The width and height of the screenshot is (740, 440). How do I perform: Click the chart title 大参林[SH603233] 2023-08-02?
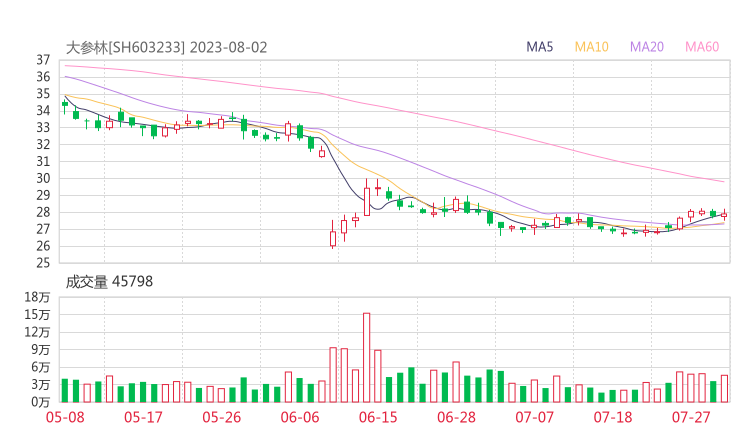coord(167,47)
